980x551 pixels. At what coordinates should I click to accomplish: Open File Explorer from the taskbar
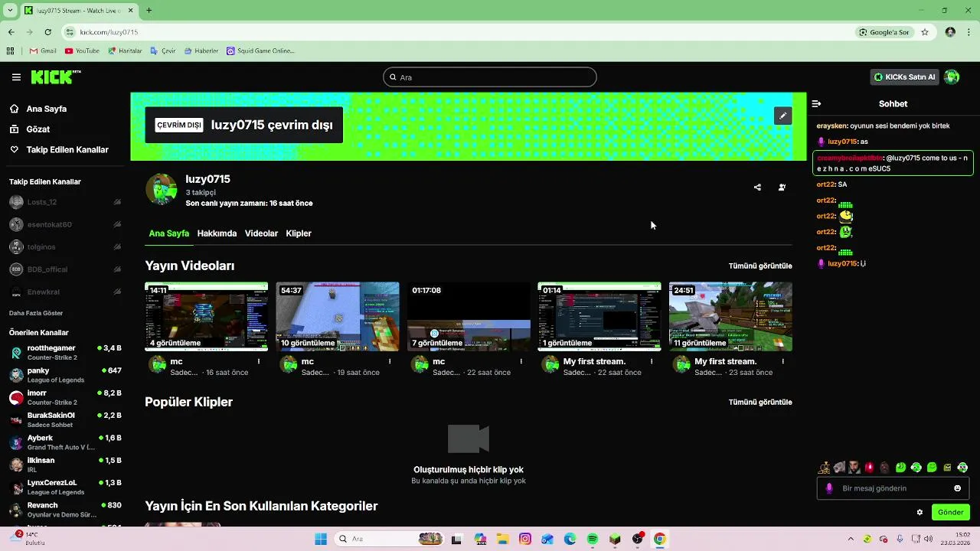tap(502, 539)
